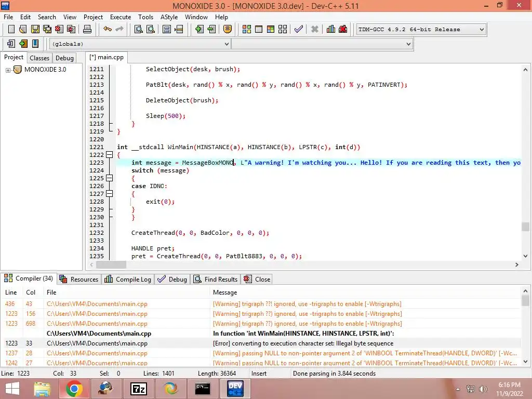Select the warning row at line 1223 col 156
The image size is (532, 399).
click(x=261, y=314)
